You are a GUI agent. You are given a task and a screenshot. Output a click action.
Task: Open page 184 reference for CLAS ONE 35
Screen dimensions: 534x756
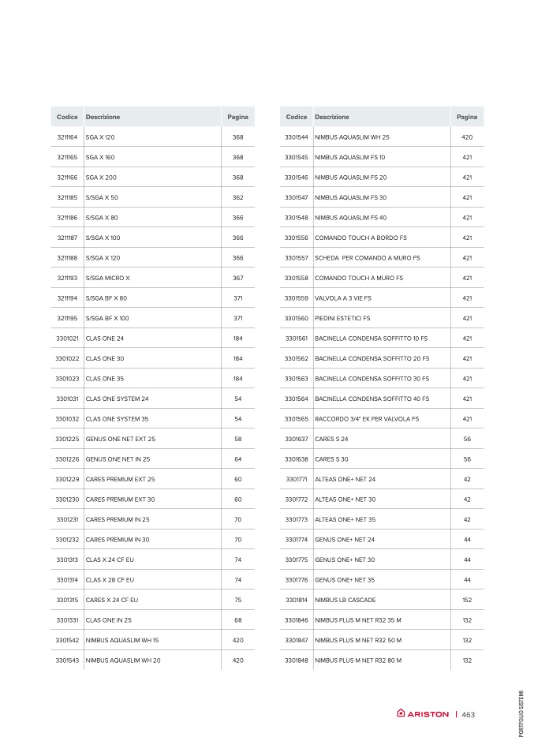point(238,379)
